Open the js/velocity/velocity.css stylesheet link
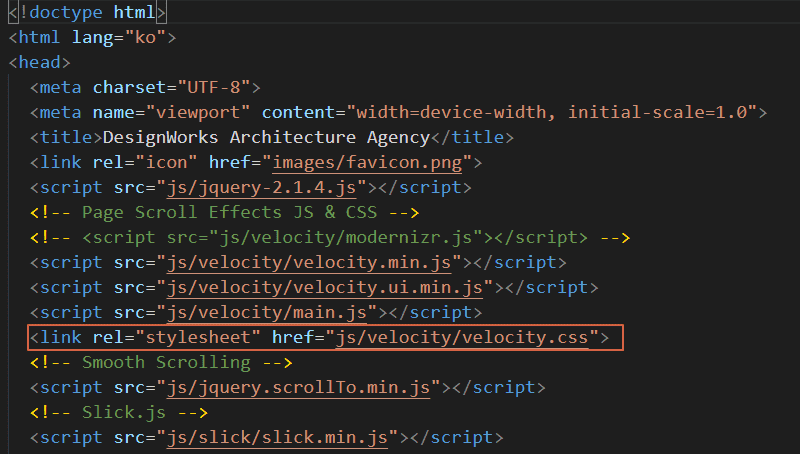Image resolution: width=800 pixels, height=454 pixels. click(x=462, y=337)
